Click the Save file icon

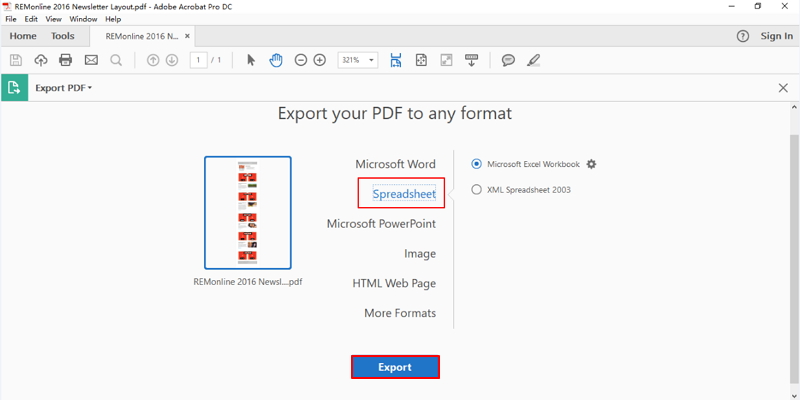click(x=16, y=60)
